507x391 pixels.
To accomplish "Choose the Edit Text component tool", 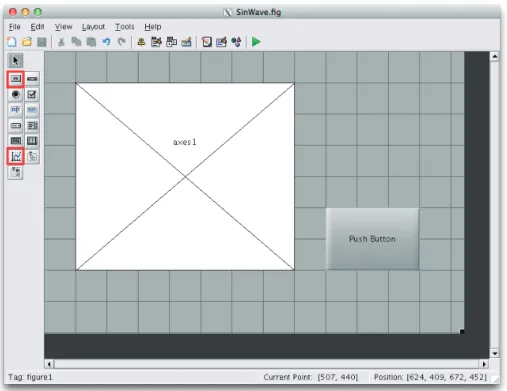I will 15,110.
